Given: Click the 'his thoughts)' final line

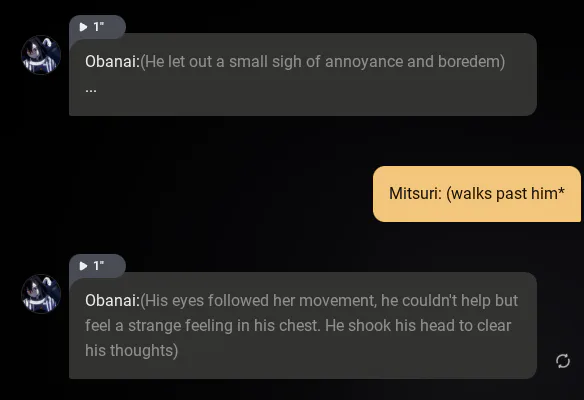Looking at the screenshot, I should point(131,351).
